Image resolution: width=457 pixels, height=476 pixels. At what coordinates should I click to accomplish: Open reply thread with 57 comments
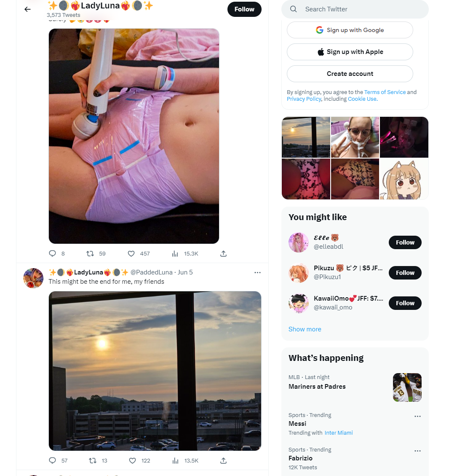click(x=53, y=461)
